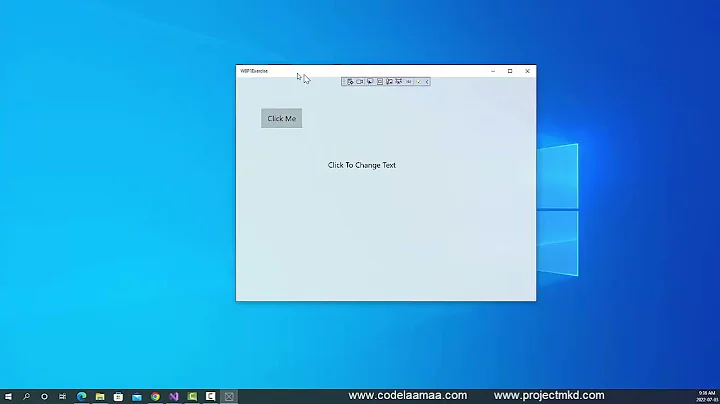Open Microsoft Edge from the taskbar
Viewport: 720px width, 404px height.
82,396
